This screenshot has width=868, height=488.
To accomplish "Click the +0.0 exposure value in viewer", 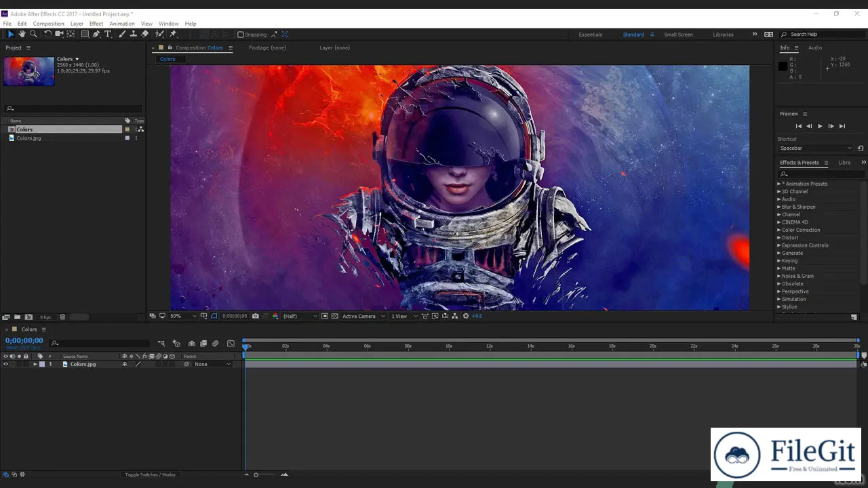I will [x=477, y=316].
